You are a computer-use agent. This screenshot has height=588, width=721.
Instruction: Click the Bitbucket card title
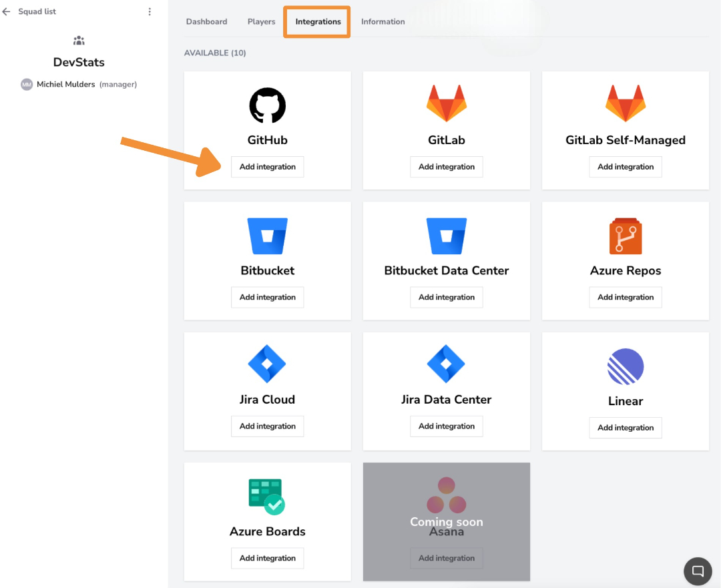(x=267, y=271)
